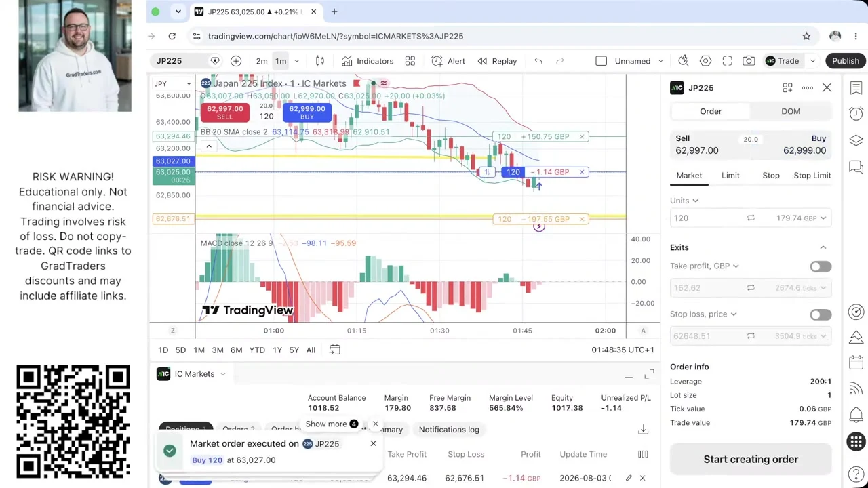Select the 2m timeframe
This screenshot has width=868, height=488.
[262, 61]
